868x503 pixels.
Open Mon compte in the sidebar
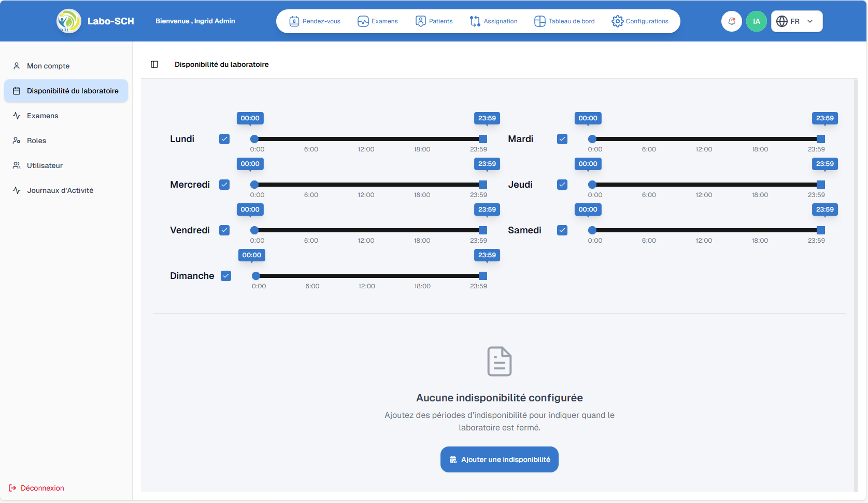click(48, 66)
